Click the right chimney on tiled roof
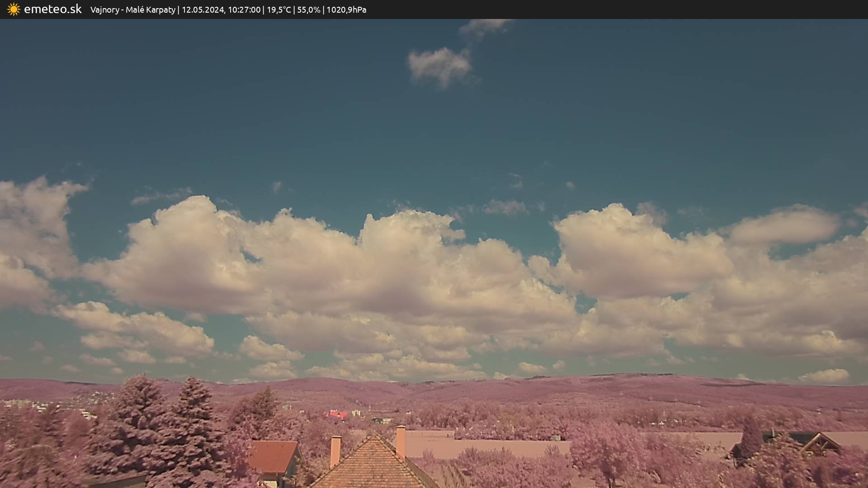 click(x=400, y=442)
